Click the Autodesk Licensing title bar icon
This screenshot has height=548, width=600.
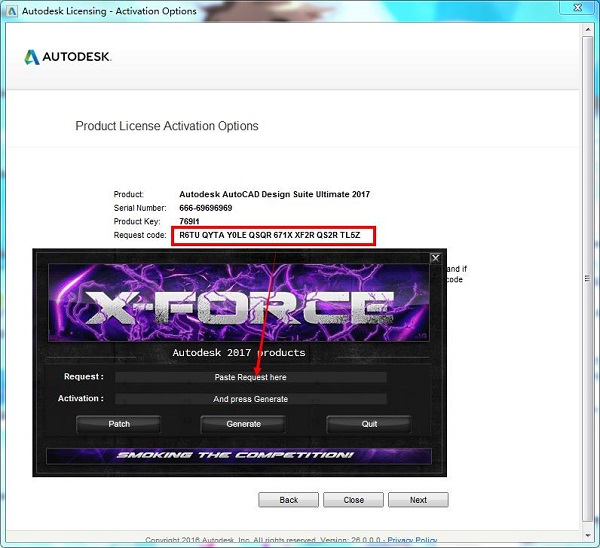(x=11, y=9)
